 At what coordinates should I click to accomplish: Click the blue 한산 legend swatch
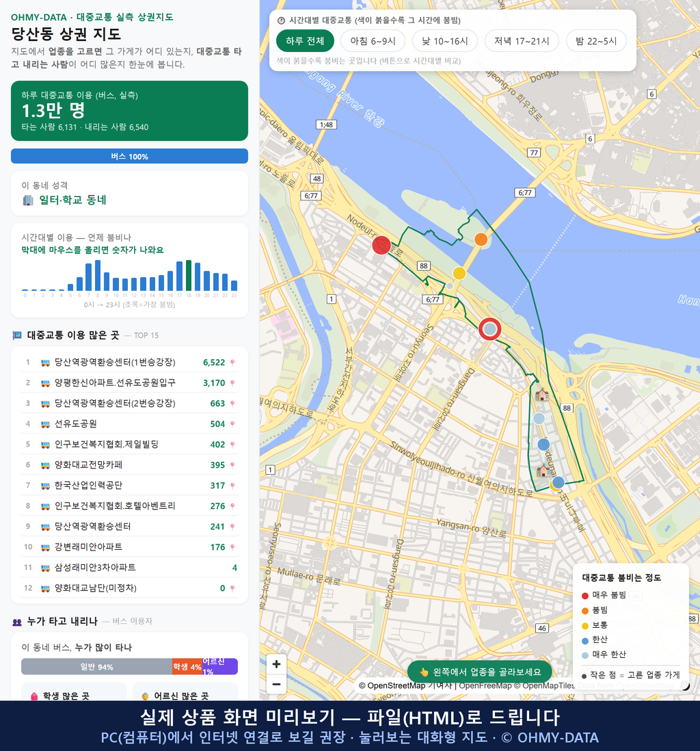point(584,640)
